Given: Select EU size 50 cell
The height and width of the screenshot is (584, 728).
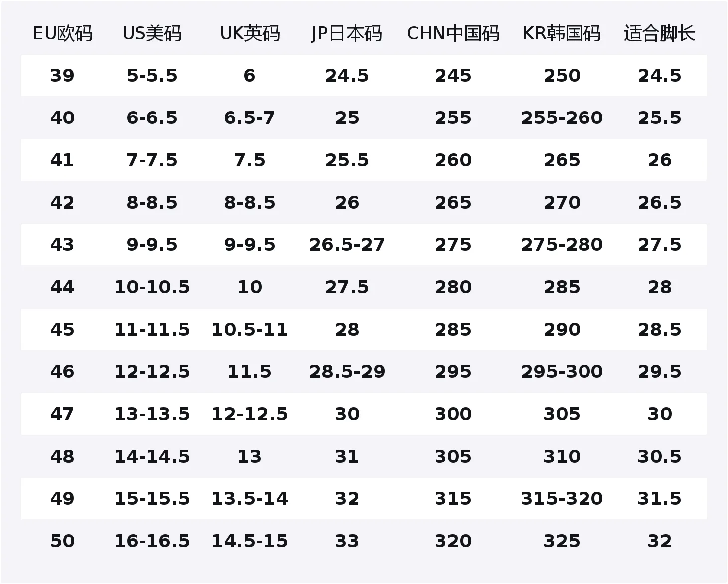Looking at the screenshot, I should (x=62, y=541).
